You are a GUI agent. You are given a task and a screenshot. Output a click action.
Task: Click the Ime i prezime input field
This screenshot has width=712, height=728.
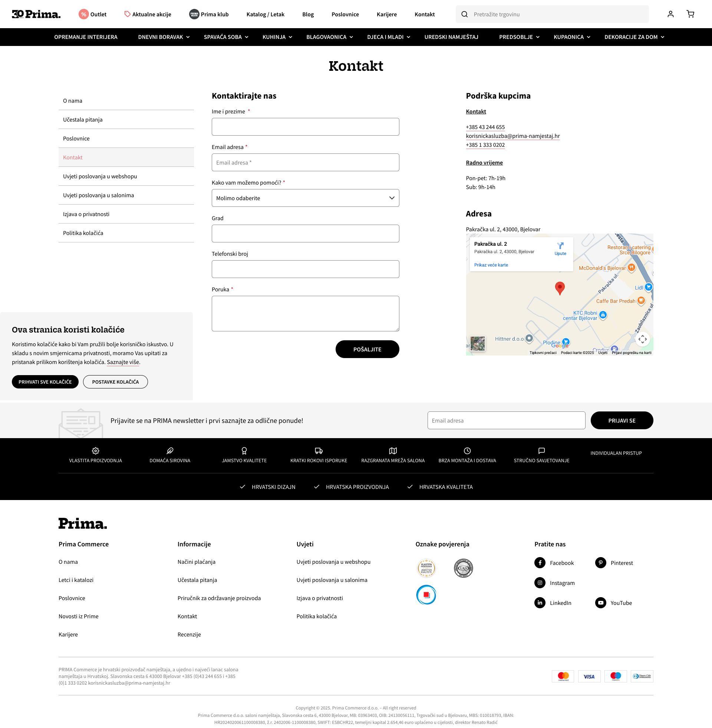pos(305,127)
